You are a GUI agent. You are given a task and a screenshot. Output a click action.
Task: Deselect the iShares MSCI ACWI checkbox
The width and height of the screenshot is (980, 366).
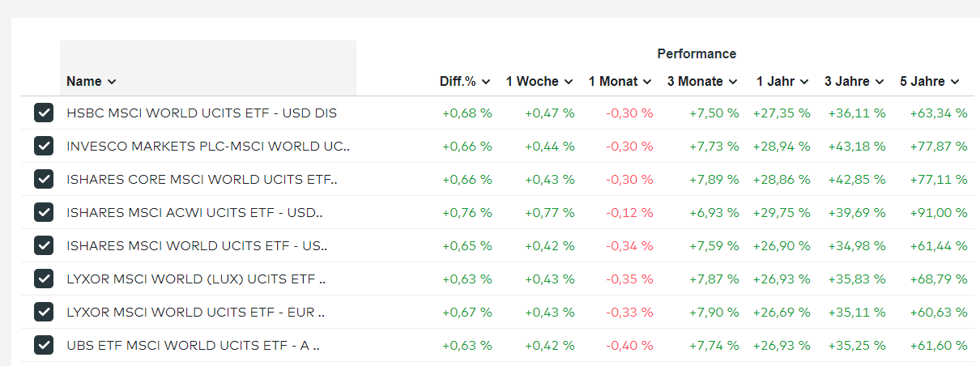click(x=44, y=212)
